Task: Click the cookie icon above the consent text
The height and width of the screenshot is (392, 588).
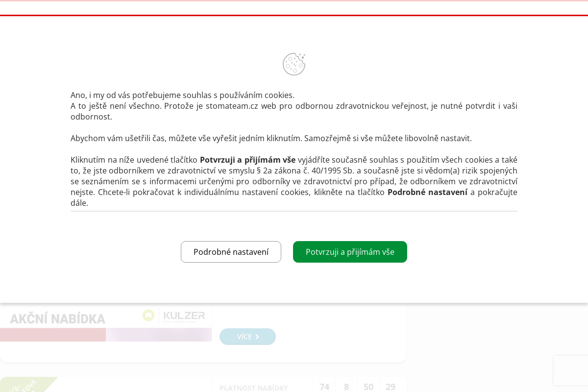Action: point(294,64)
